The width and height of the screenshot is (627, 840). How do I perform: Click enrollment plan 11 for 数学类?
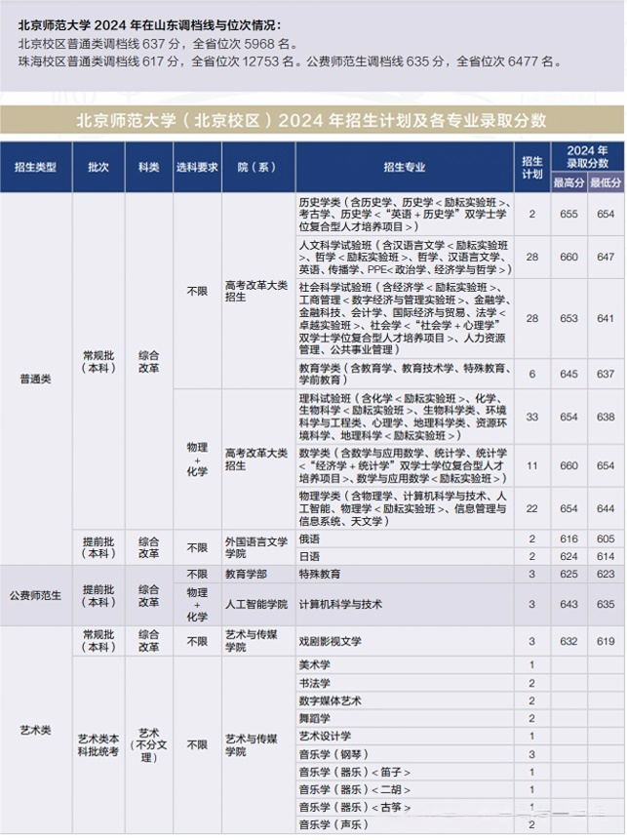pyautogui.click(x=532, y=465)
